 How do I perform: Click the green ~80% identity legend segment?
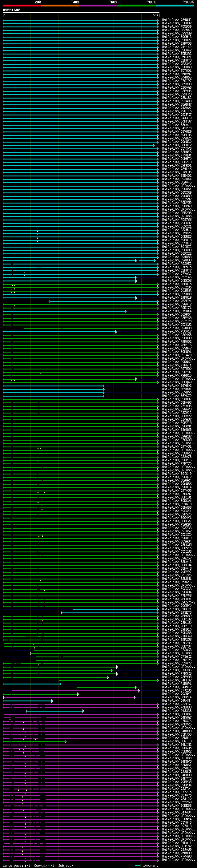click(137, 6)
